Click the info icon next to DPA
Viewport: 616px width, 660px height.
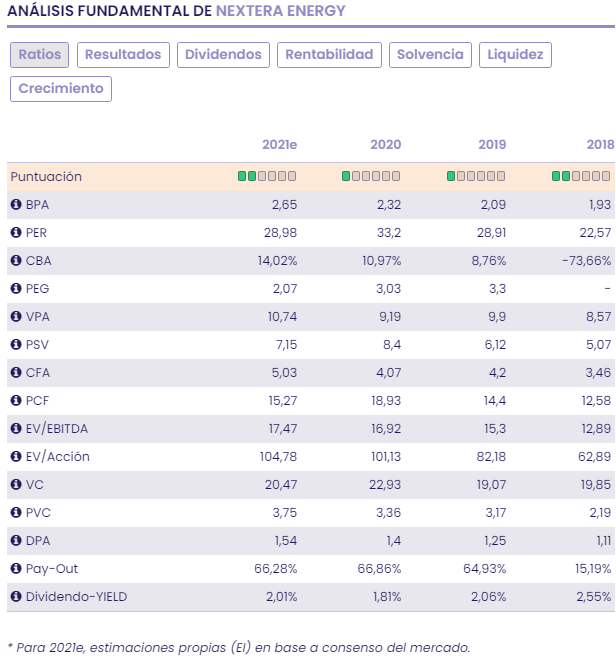(16, 541)
